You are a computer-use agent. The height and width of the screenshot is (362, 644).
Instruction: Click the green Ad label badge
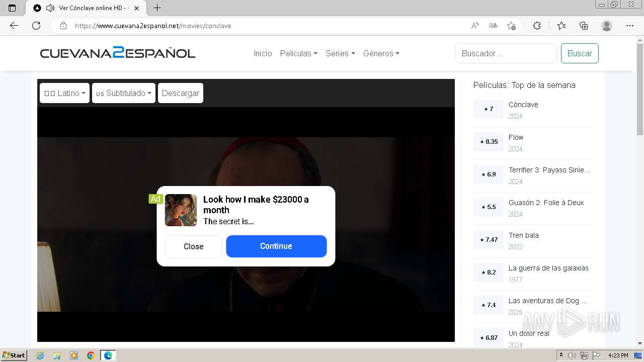click(x=155, y=199)
